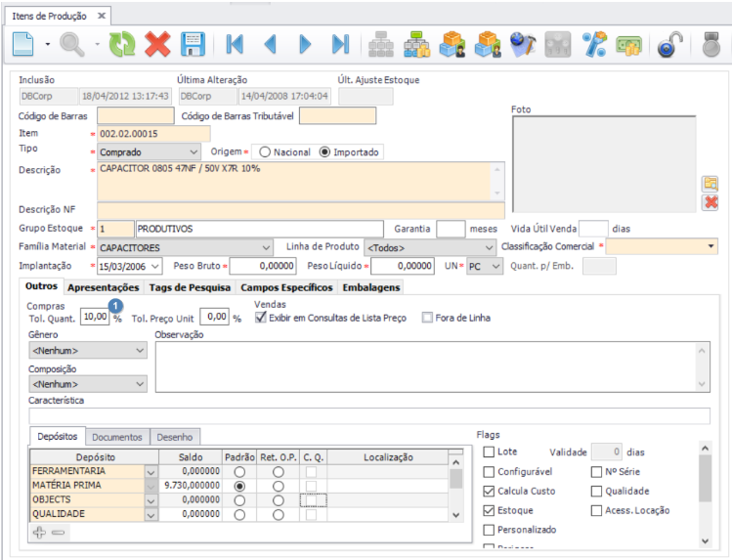Open the Documentos tab
This screenshot has width=732, height=560.
click(117, 437)
